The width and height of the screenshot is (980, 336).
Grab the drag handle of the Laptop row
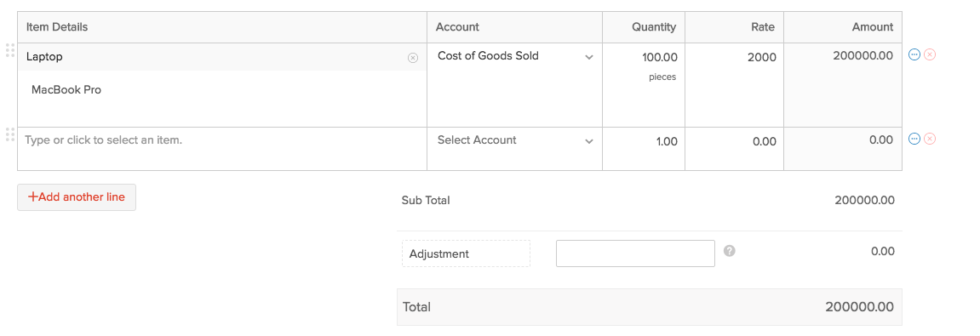point(9,50)
